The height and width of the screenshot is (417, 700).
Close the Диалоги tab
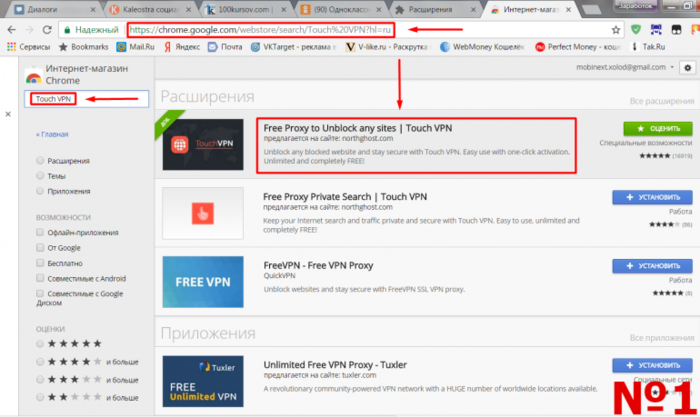click(93, 9)
